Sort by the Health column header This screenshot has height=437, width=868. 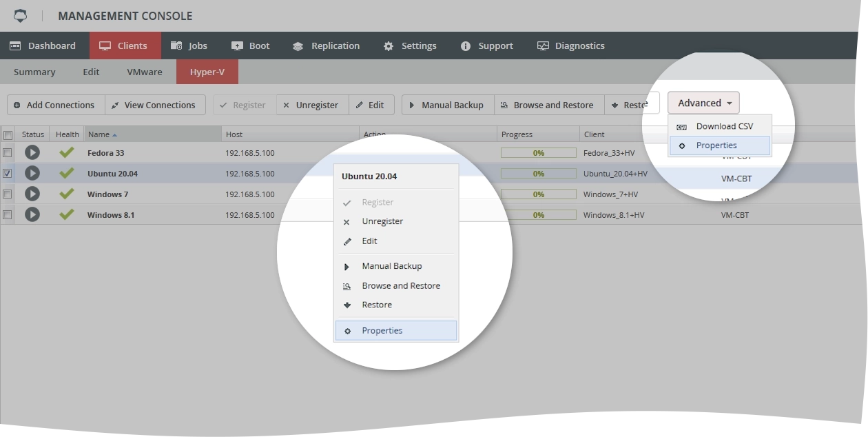pyautogui.click(x=67, y=134)
